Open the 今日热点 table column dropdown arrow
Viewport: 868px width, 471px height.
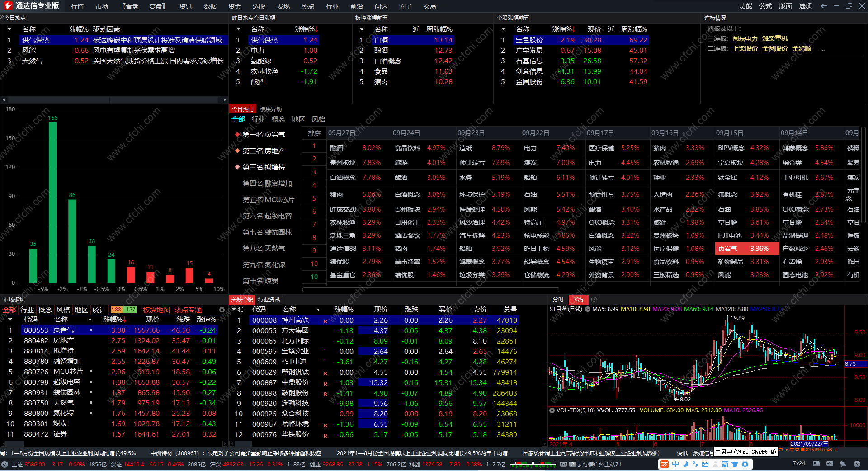(9, 29)
